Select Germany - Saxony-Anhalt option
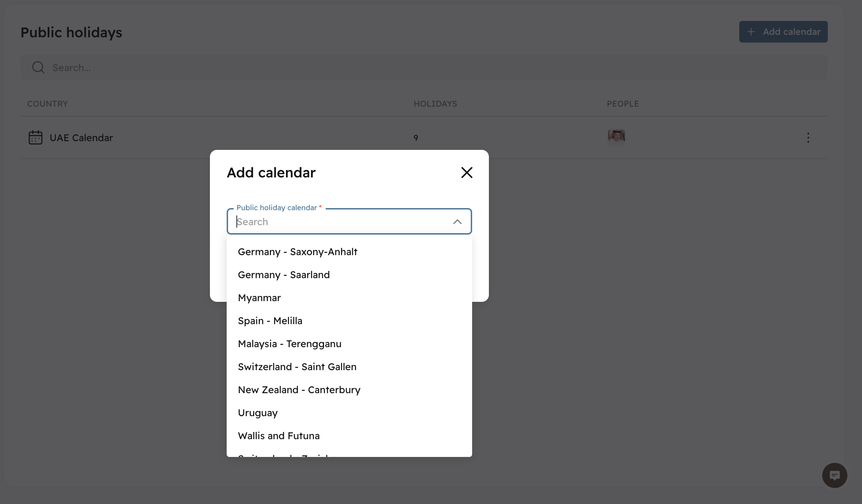Viewport: 862px width, 504px height. click(297, 252)
